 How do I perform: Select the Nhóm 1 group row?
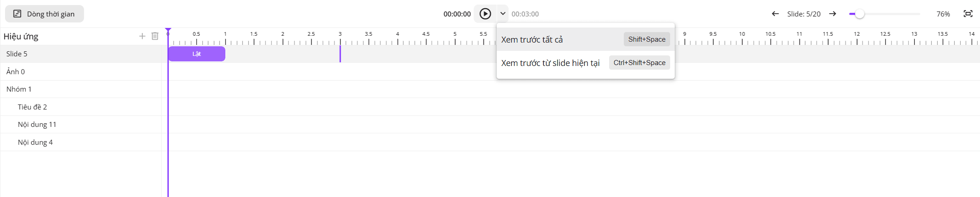click(81, 89)
